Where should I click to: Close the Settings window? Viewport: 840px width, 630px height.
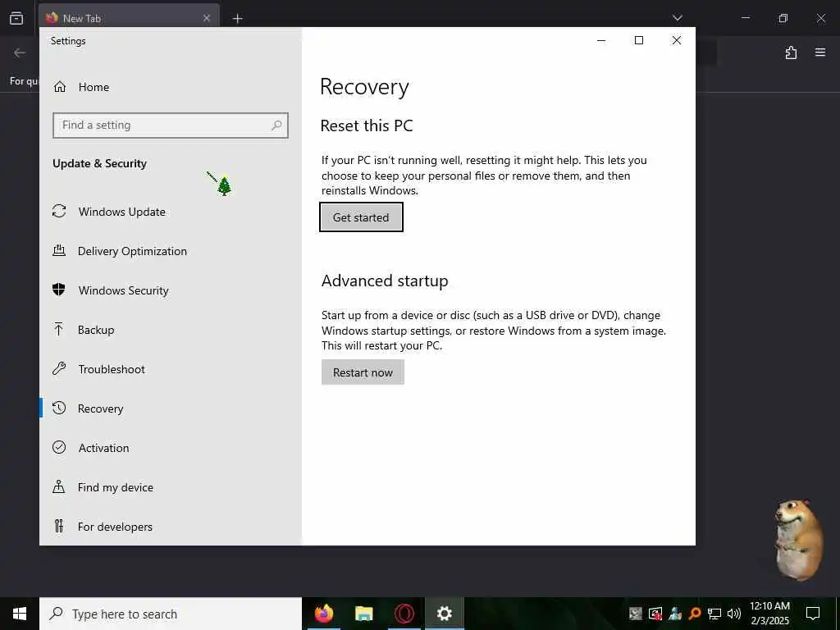point(677,41)
